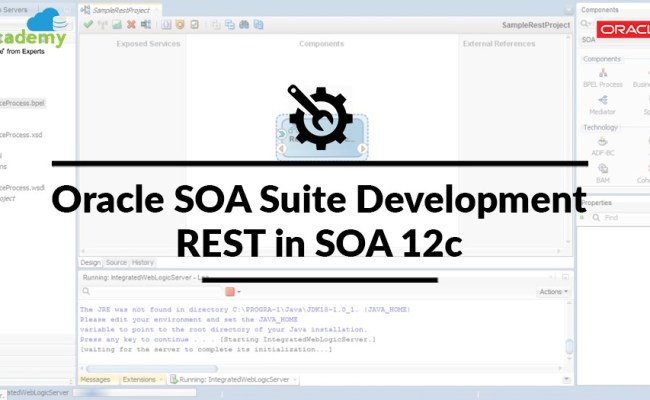The image size is (650, 400).
Task: Select the Running: IntegratedWebLogicServer bottom tab
Action: [234, 379]
